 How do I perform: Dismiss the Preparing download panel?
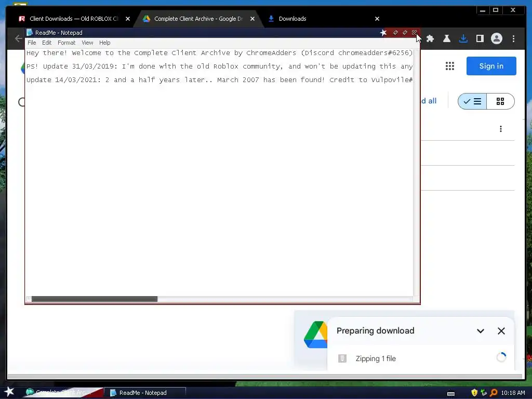coord(501,331)
